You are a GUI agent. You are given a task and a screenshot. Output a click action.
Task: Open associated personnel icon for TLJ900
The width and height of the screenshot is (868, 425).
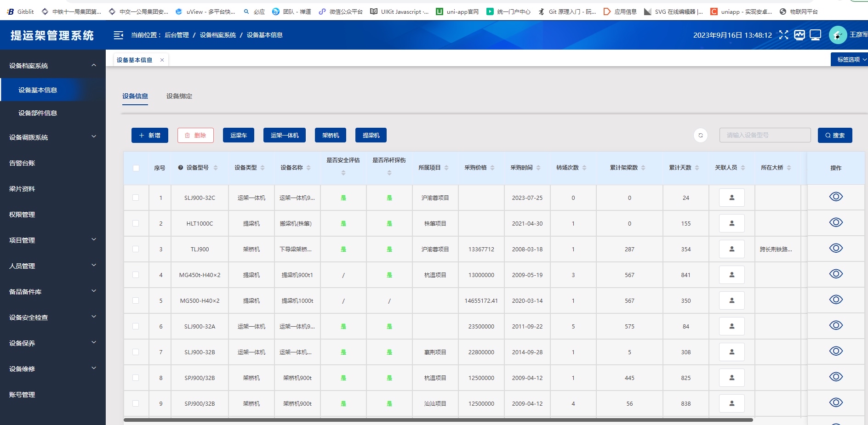coord(732,249)
